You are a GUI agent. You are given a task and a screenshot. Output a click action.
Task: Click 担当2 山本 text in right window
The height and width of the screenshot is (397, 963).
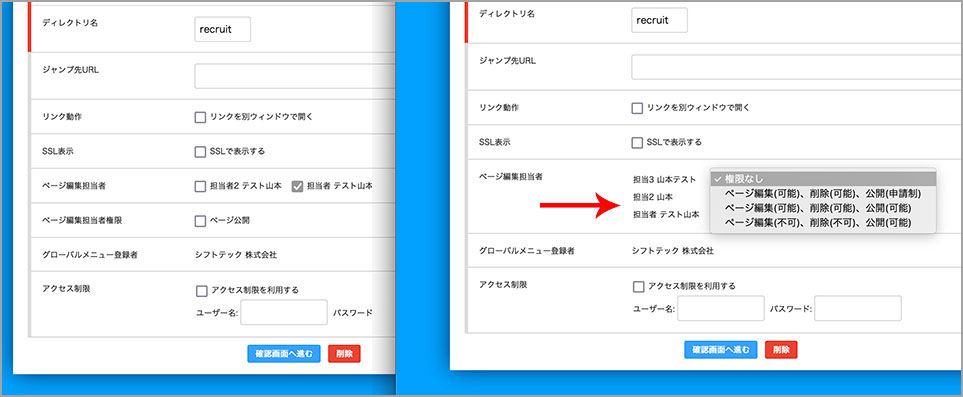coord(653,197)
